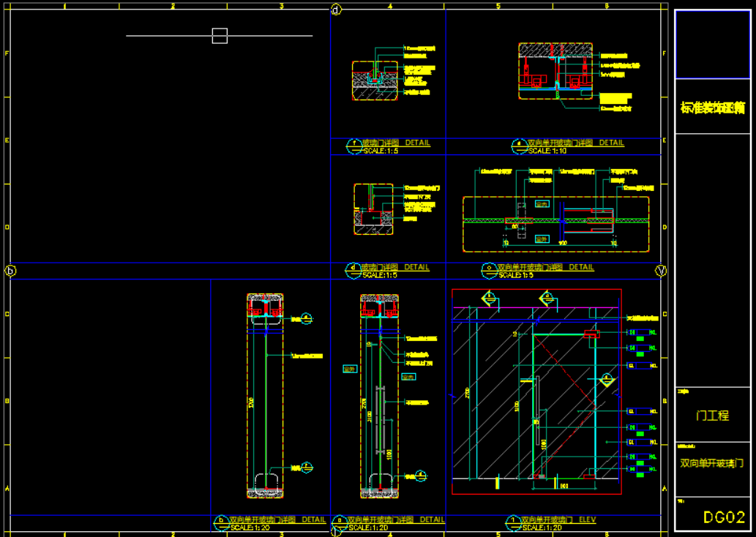Click the 900 dimension in plan detail
756x537 pixels.
[562, 244]
